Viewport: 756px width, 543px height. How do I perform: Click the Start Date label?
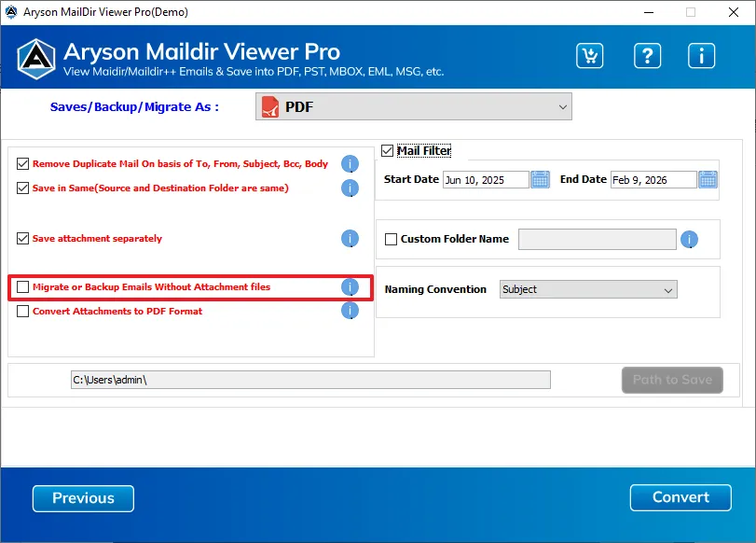tap(411, 179)
